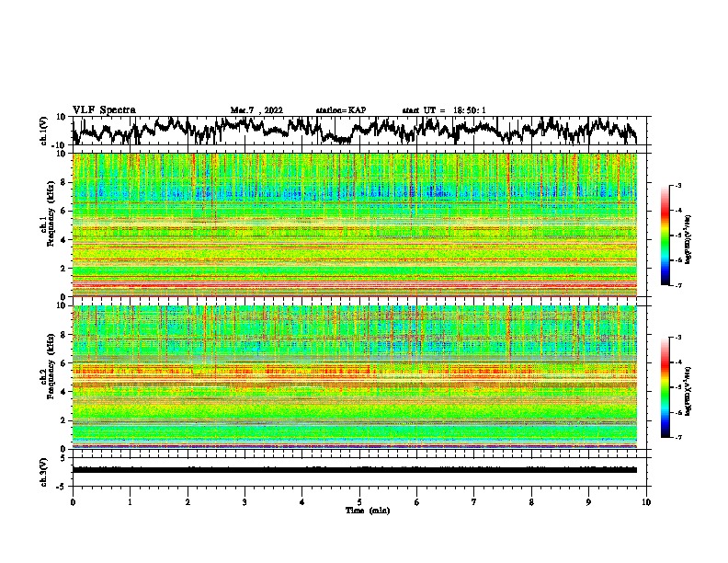Click inside the ch.2 spectrogram panel
This screenshot has width=728, height=563.
point(354,377)
